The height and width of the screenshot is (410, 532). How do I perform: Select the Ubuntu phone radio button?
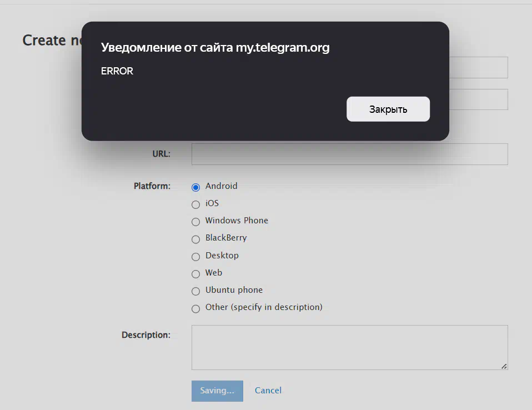pos(196,291)
